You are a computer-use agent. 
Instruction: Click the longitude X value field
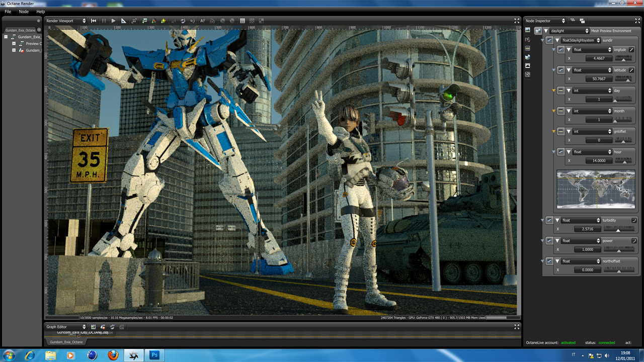pyautogui.click(x=599, y=58)
